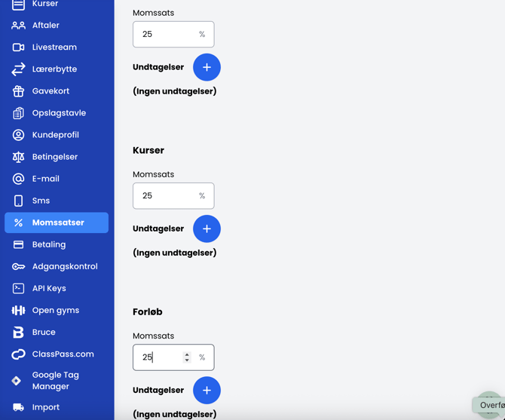The width and height of the screenshot is (505, 420).
Task: Click the Adgangskontrol key icon
Action: tap(18, 266)
